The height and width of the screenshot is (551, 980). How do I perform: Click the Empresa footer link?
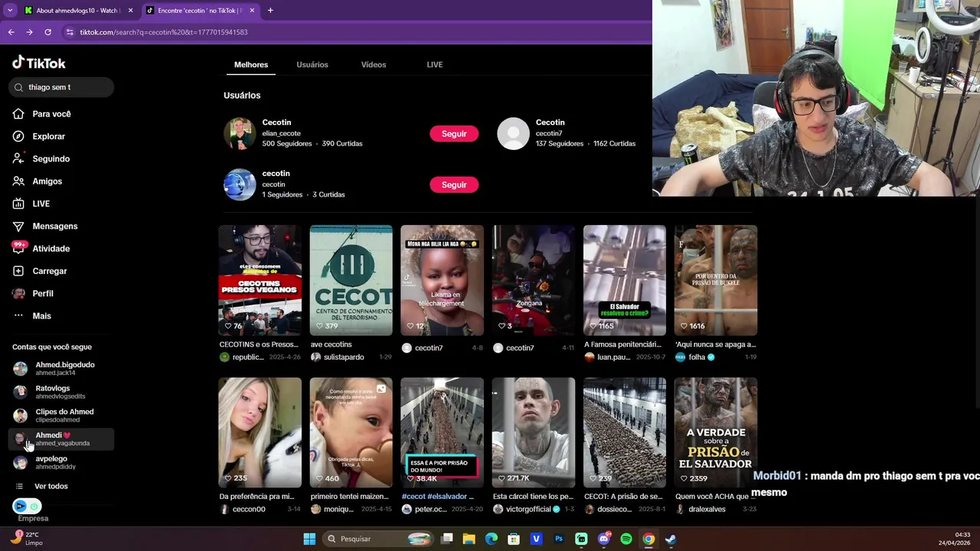[33, 518]
